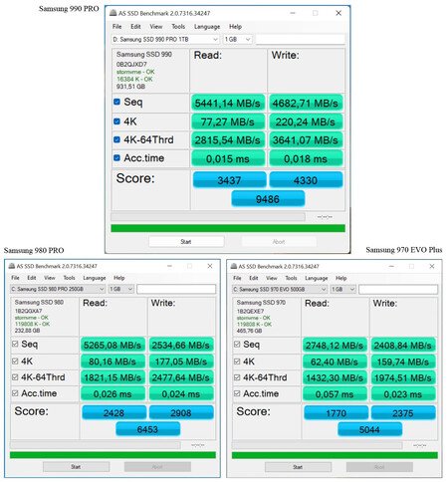Open Edit menu in 990 PRO window
This screenshot has height=482, width=448.
pos(135,26)
